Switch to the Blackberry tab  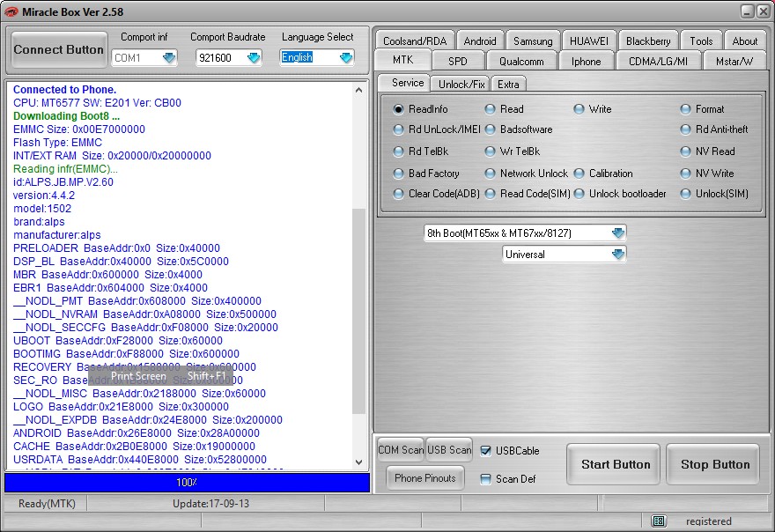648,41
